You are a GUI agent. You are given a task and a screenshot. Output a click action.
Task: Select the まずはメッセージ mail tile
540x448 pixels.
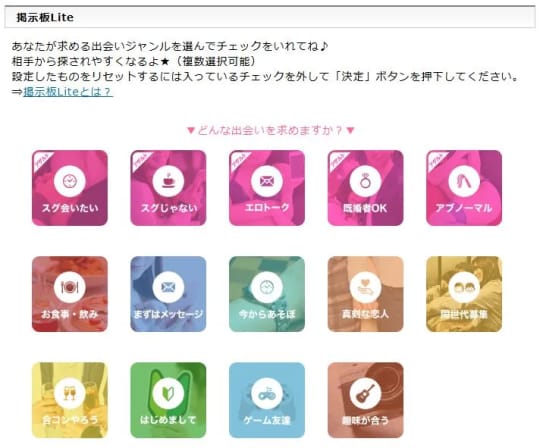[168, 294]
